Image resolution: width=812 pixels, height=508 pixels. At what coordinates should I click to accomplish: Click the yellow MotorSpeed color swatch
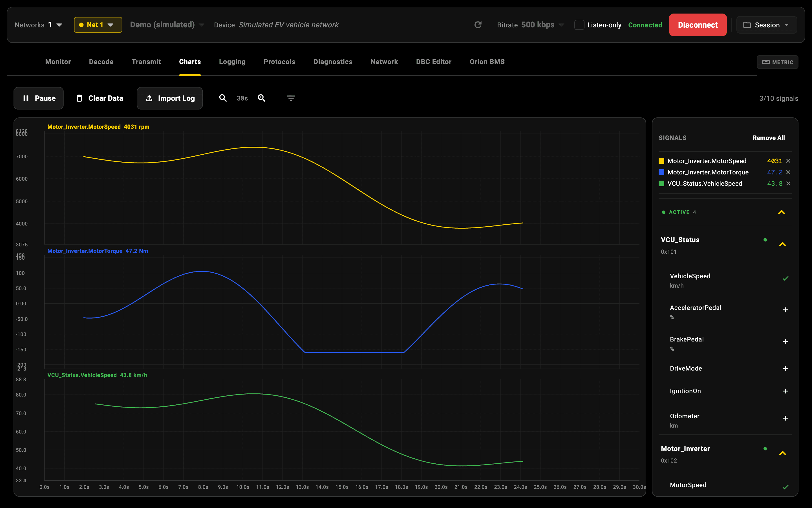pyautogui.click(x=662, y=161)
